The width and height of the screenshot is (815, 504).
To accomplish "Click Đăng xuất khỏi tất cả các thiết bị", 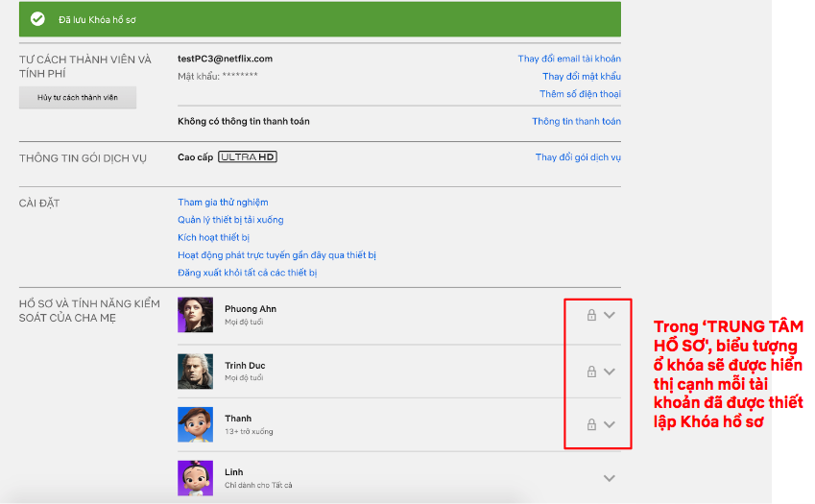I will (x=248, y=273).
